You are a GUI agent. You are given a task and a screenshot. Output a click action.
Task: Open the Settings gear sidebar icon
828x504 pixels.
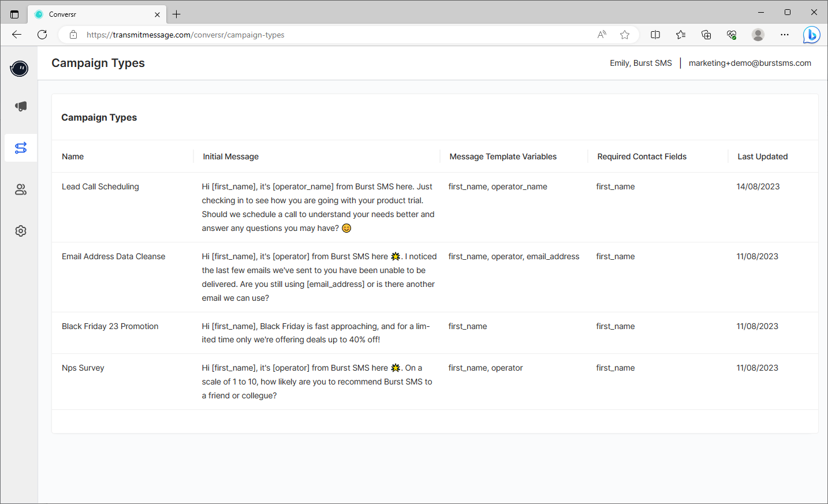point(21,231)
